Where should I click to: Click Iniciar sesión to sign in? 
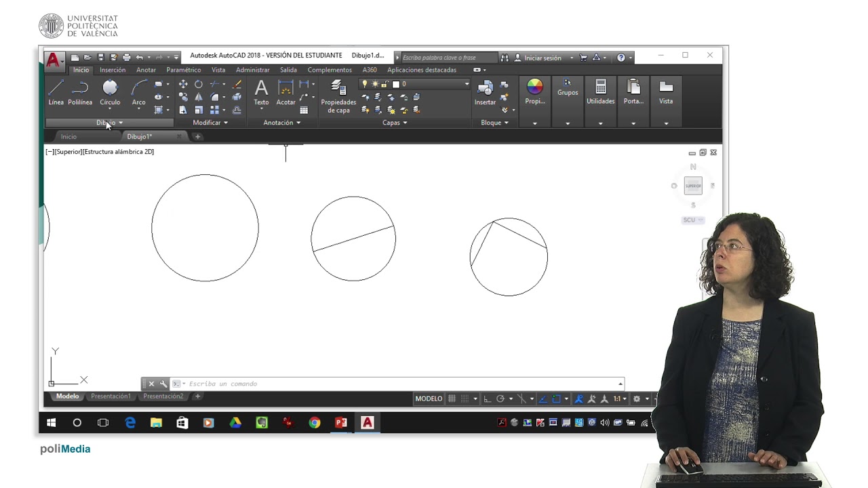pyautogui.click(x=542, y=58)
